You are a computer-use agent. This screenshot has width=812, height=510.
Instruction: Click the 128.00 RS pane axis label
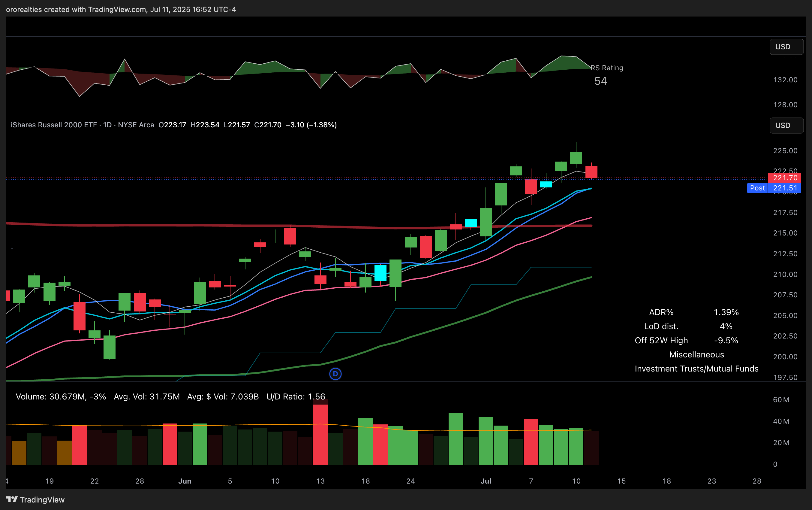click(785, 105)
